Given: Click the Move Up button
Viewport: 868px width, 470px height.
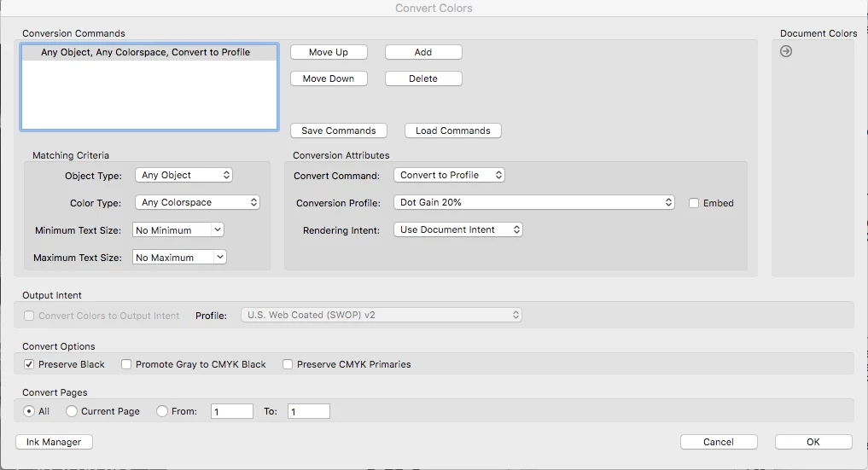Looking at the screenshot, I should 329,52.
